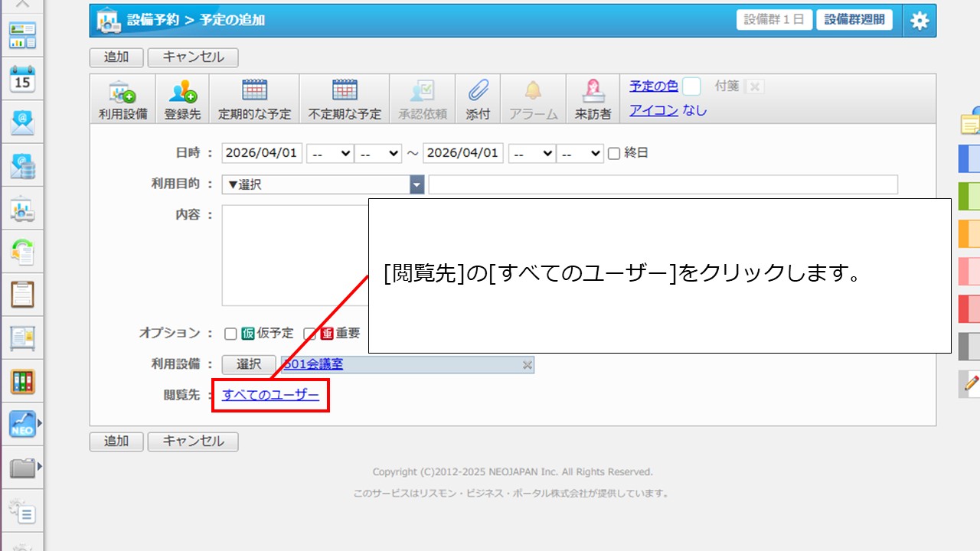
Task: Open the start hour dropdown
Action: coord(329,153)
